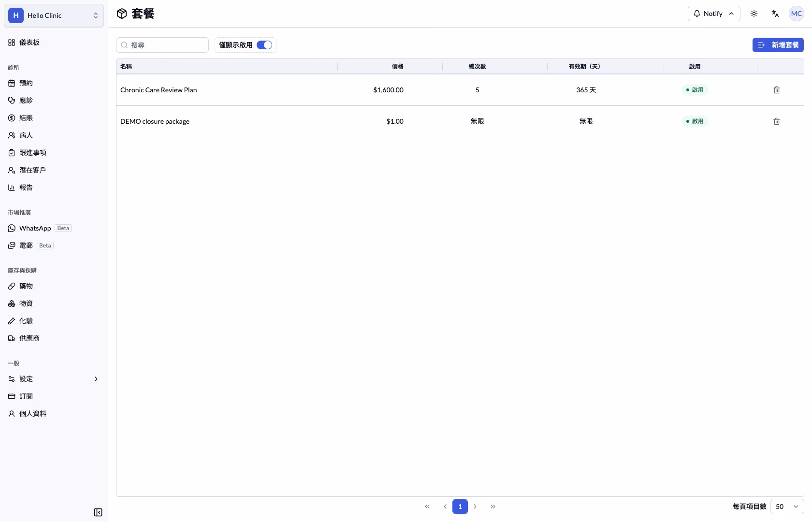
Task: Click trash icon for DEMO closure package
Action: click(777, 121)
